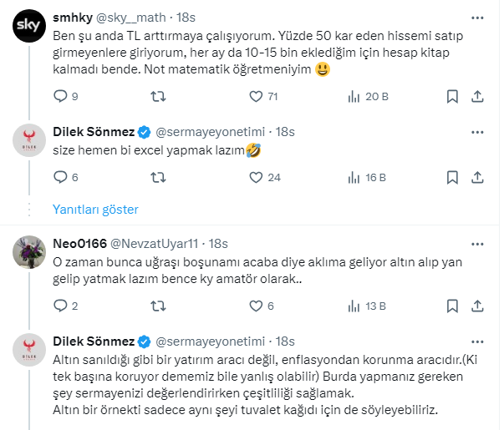Click smhky's sky profile avatar
This screenshot has height=430, width=504.
[x=29, y=28]
